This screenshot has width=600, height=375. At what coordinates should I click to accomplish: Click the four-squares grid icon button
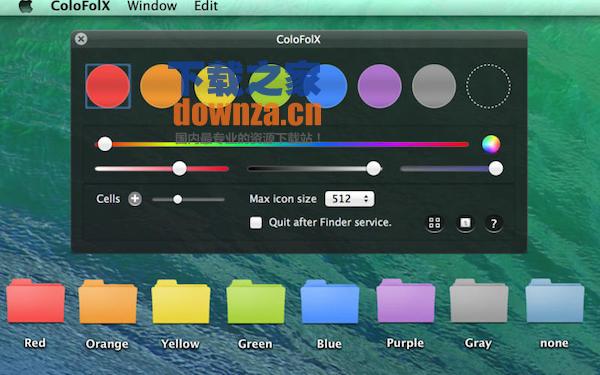[x=435, y=223]
